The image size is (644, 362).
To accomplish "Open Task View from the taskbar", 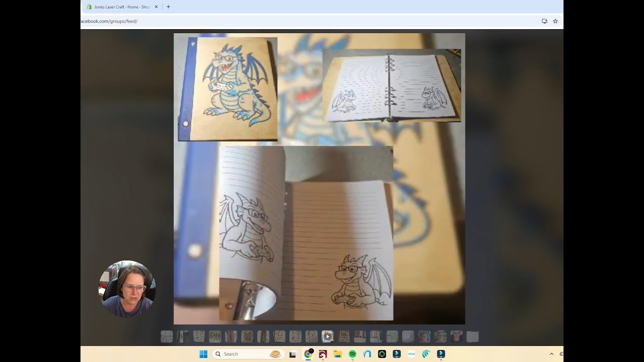I will pyautogui.click(x=292, y=354).
